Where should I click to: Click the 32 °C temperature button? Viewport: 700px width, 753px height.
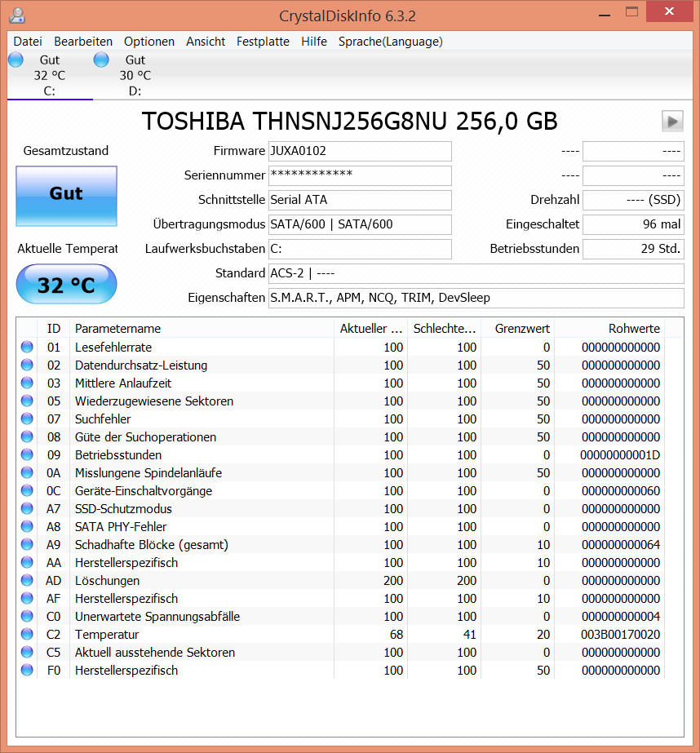[66, 284]
